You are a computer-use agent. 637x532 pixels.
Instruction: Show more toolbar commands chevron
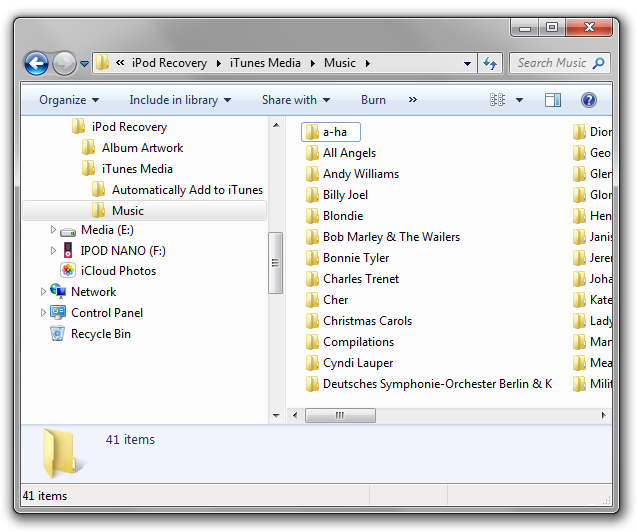[x=413, y=99]
